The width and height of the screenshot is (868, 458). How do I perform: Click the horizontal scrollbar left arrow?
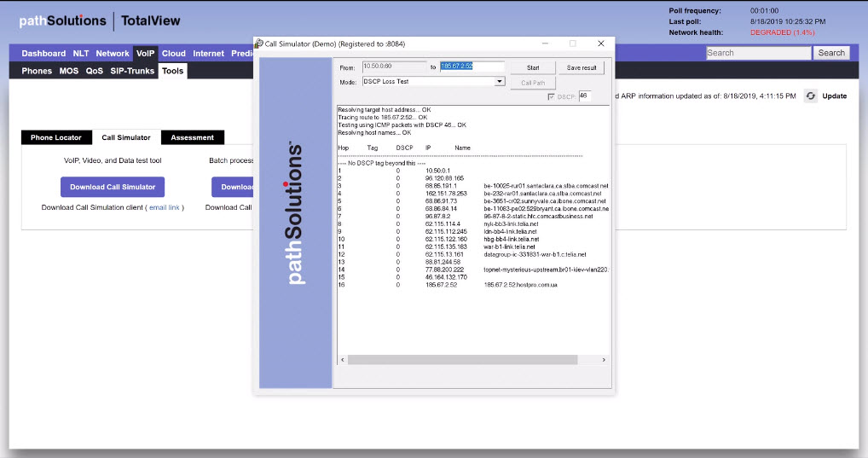point(343,360)
